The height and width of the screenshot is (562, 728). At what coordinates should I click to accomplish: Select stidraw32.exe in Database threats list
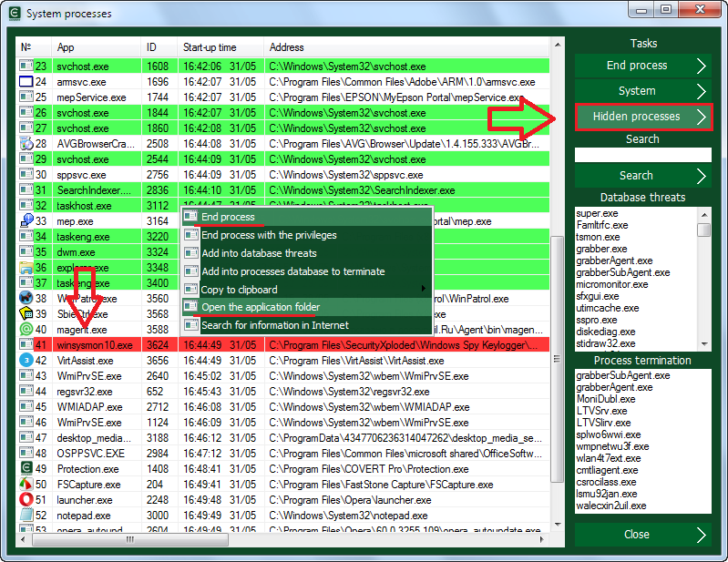coord(605,343)
